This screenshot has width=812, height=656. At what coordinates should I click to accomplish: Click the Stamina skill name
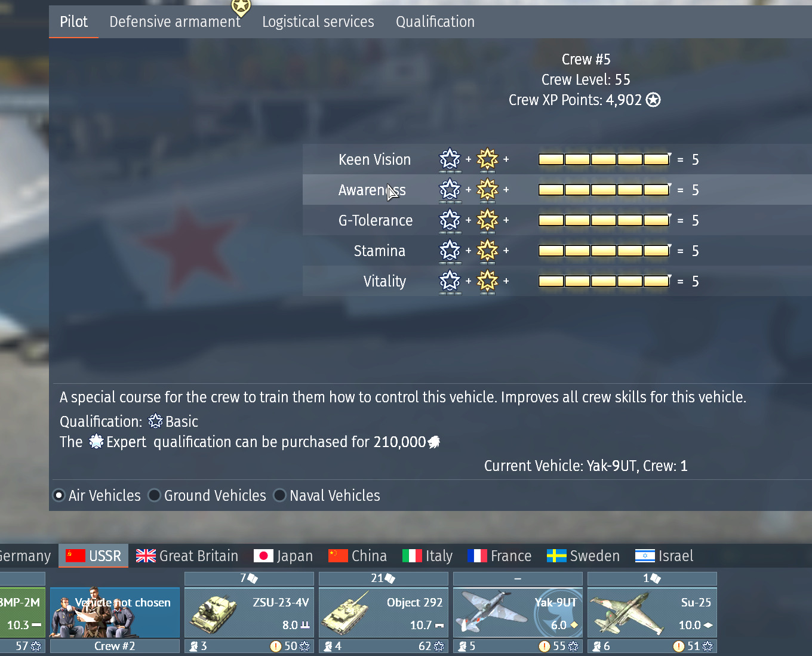(x=380, y=251)
